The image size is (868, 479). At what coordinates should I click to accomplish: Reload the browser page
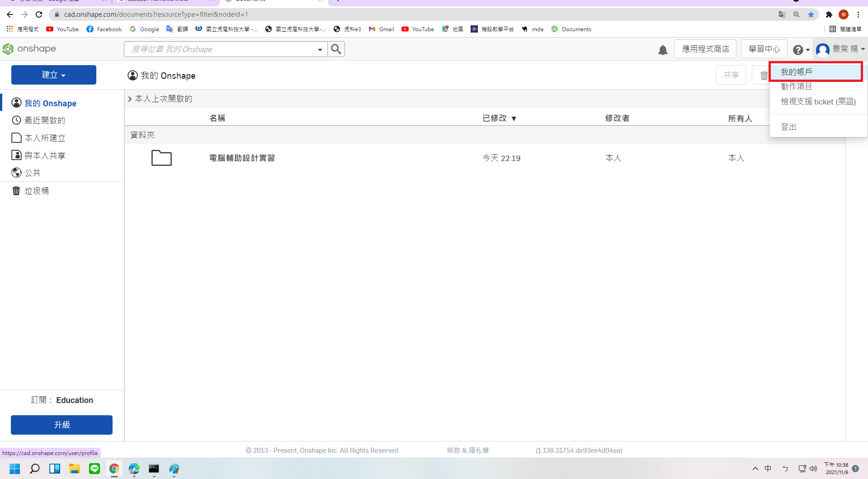coord(39,14)
